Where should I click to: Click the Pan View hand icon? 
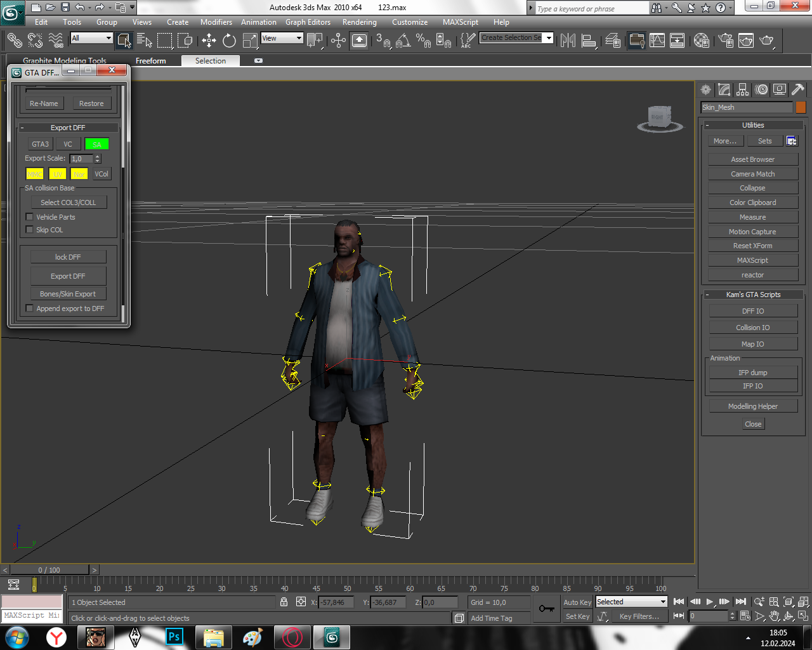[775, 616]
